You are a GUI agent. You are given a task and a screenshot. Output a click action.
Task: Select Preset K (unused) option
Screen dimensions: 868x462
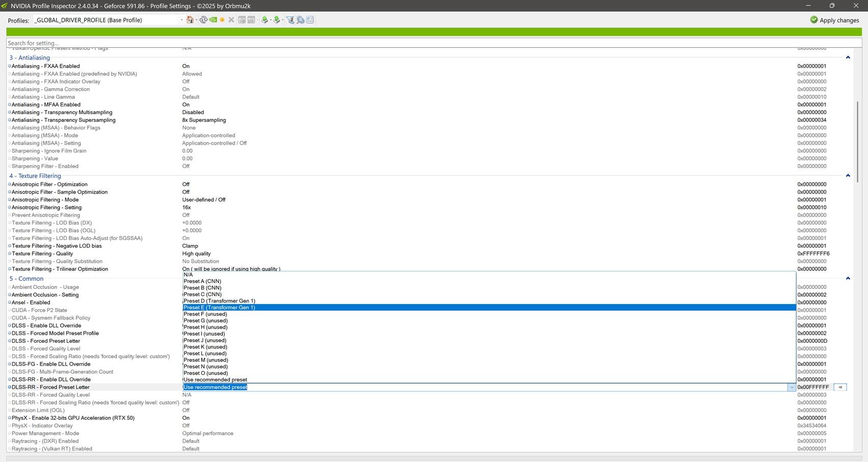489,347
